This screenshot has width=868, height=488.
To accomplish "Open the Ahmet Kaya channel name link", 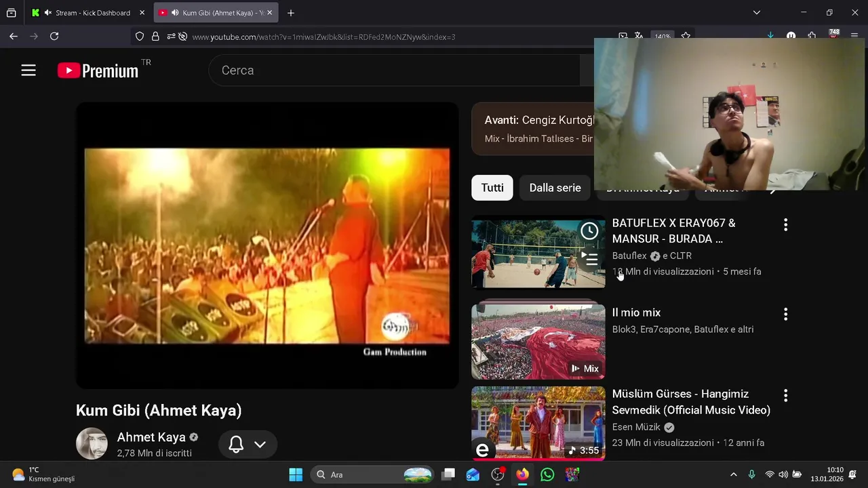I will click(151, 437).
